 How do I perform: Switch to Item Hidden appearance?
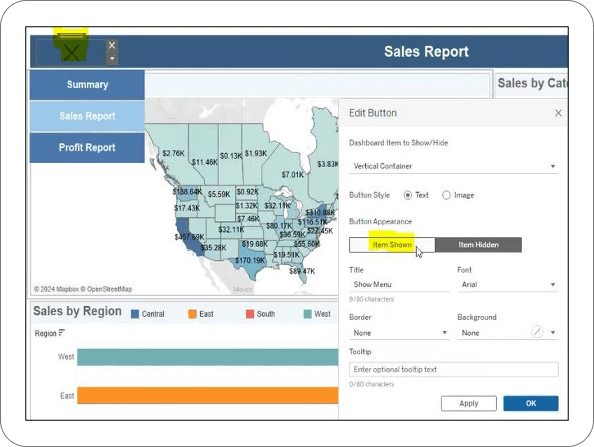[478, 245]
